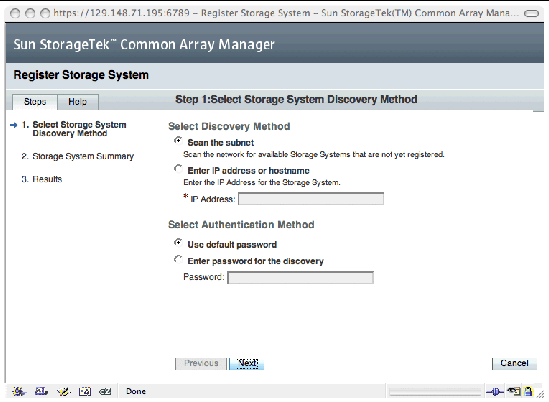The image size is (549, 402).
Task: Switch to the Help tab
Action: pos(78,102)
